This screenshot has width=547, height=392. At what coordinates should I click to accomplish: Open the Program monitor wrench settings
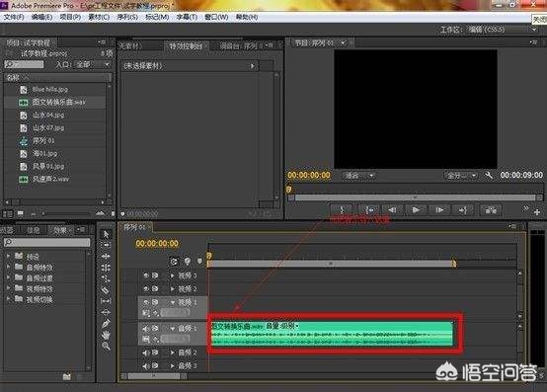[x=489, y=175]
